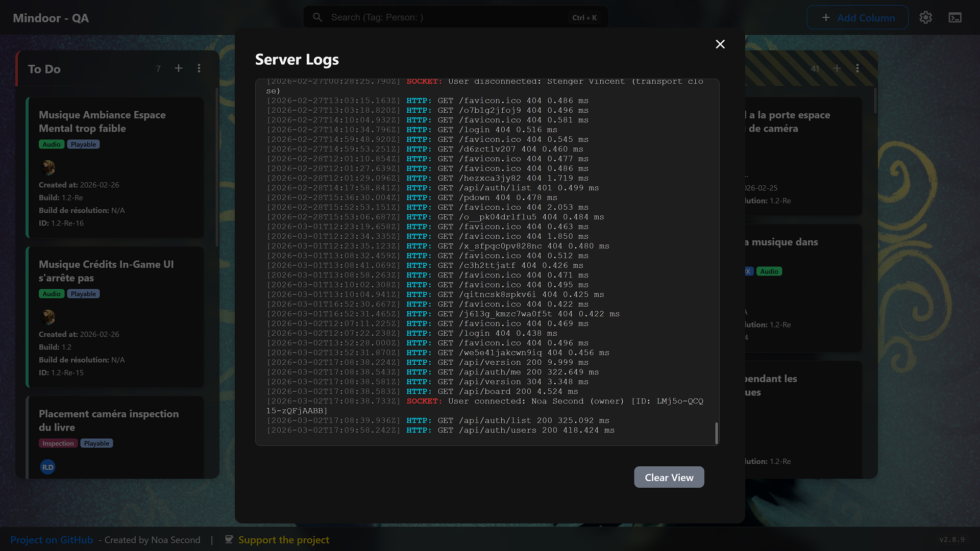Screen dimensions: 980x551
Task: Select the Inspection tag on camera card
Action: click(x=58, y=443)
